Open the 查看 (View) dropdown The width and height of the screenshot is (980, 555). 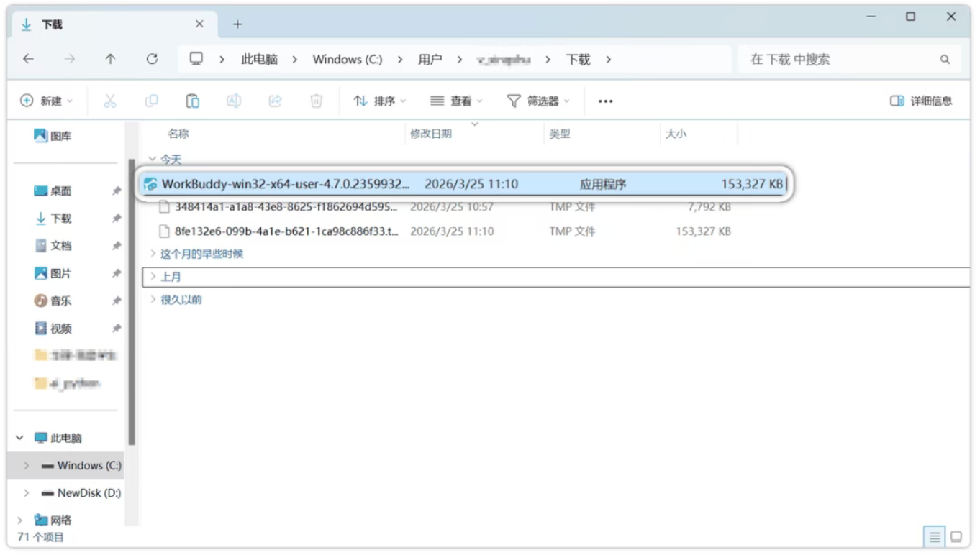click(456, 101)
